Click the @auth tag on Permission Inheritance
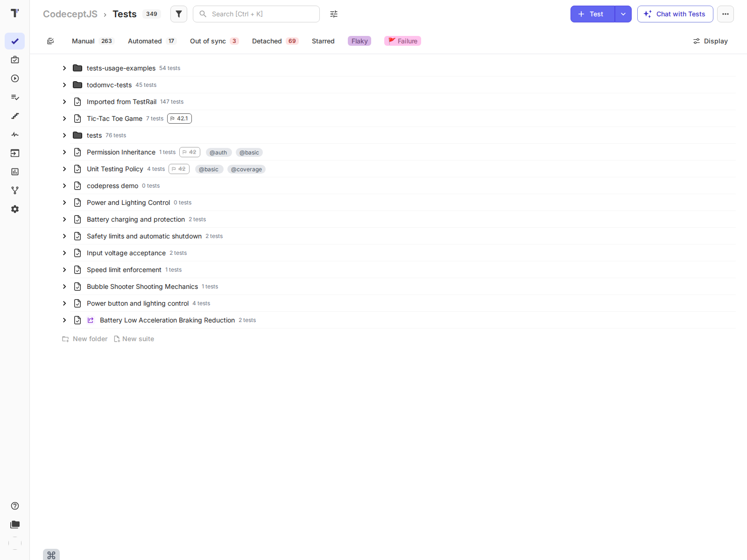This screenshot has width=747, height=560. point(218,153)
